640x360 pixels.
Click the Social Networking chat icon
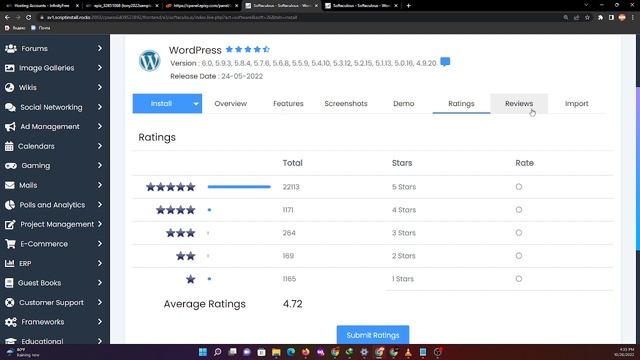click(11, 107)
